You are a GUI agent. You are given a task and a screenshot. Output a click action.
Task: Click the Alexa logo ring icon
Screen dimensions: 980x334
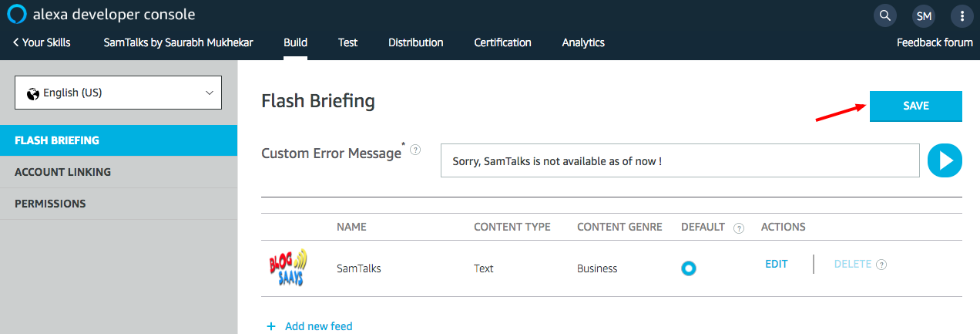17,14
